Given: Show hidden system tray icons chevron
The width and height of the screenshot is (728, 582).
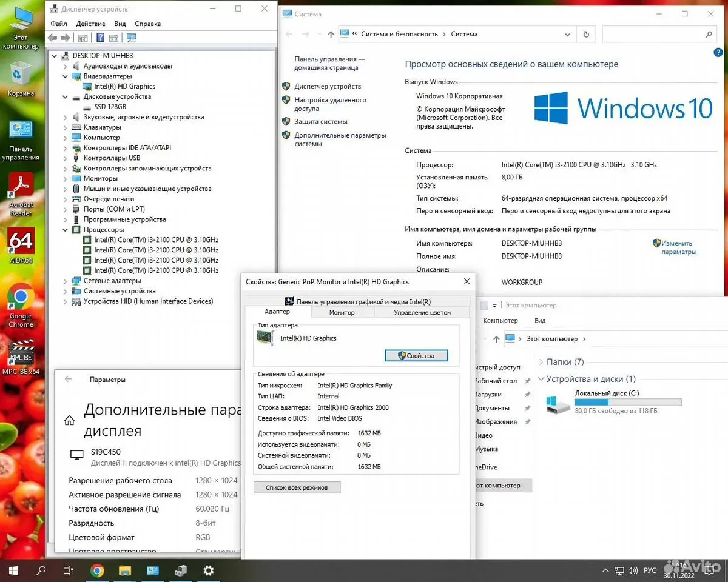Looking at the screenshot, I should pos(605,570).
